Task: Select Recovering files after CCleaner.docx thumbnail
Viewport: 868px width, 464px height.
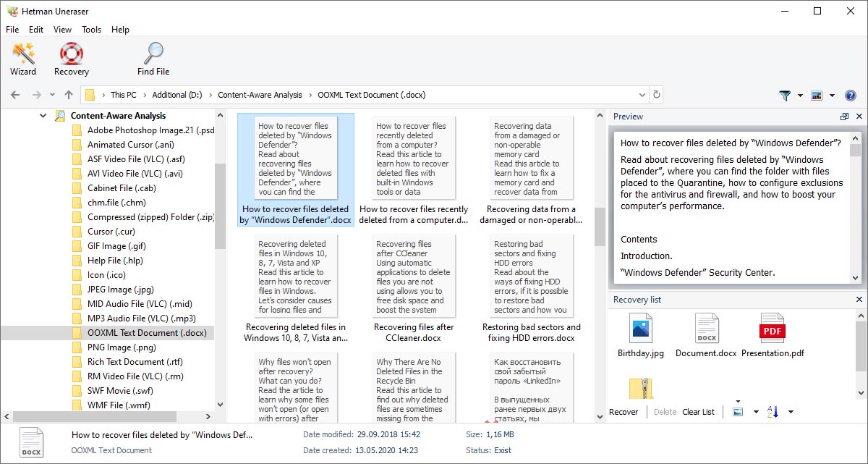Action: pyautogui.click(x=414, y=288)
